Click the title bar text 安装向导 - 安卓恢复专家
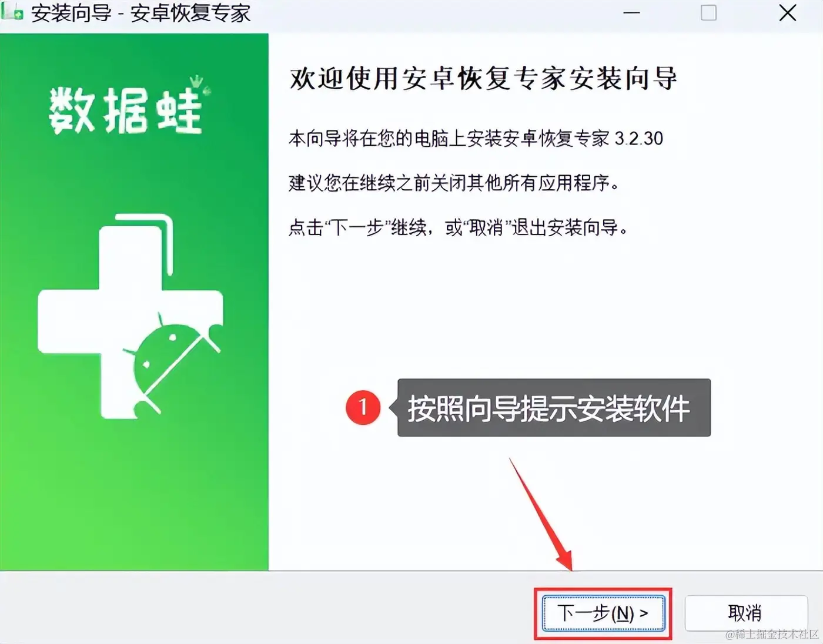Screen dimensions: 823x644 pos(141,12)
